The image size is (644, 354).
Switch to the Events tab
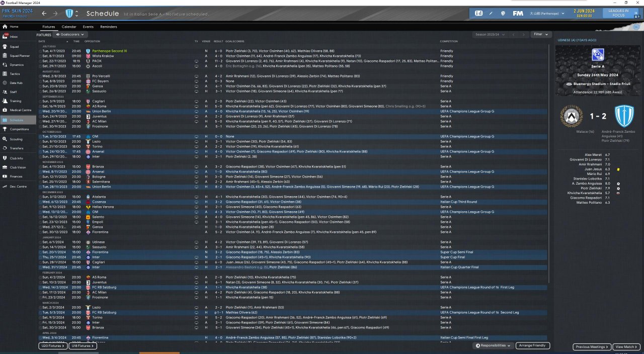(x=88, y=27)
